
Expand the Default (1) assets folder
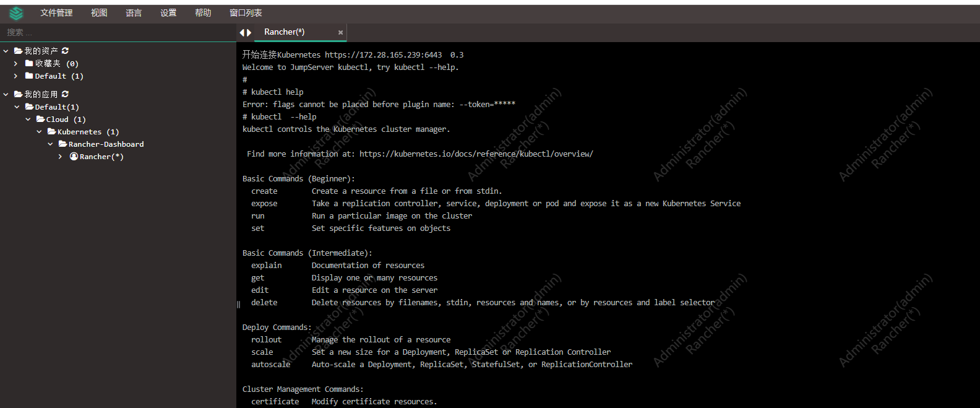pos(16,76)
